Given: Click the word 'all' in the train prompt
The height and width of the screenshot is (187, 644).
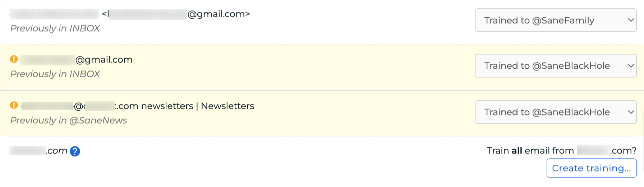Looking at the screenshot, I should click(517, 150).
